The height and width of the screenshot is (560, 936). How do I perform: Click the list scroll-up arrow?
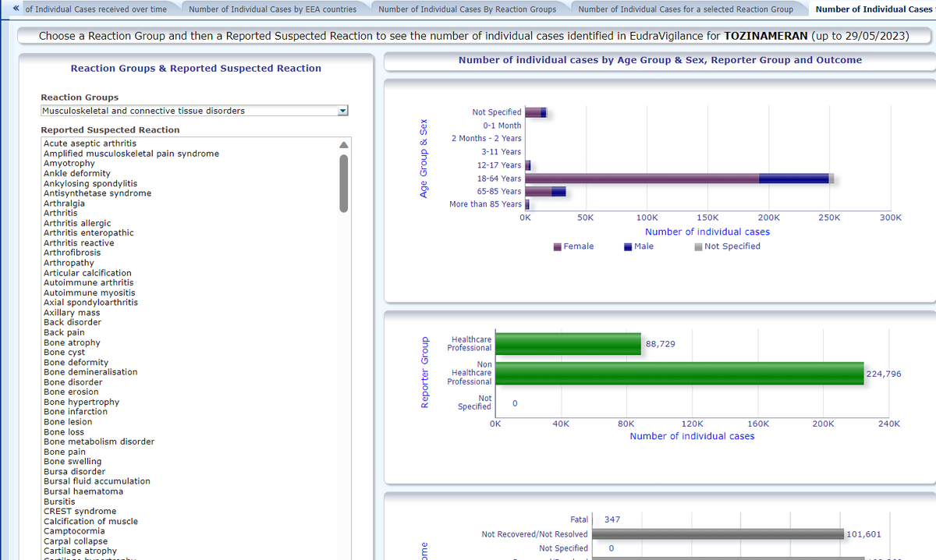343,144
